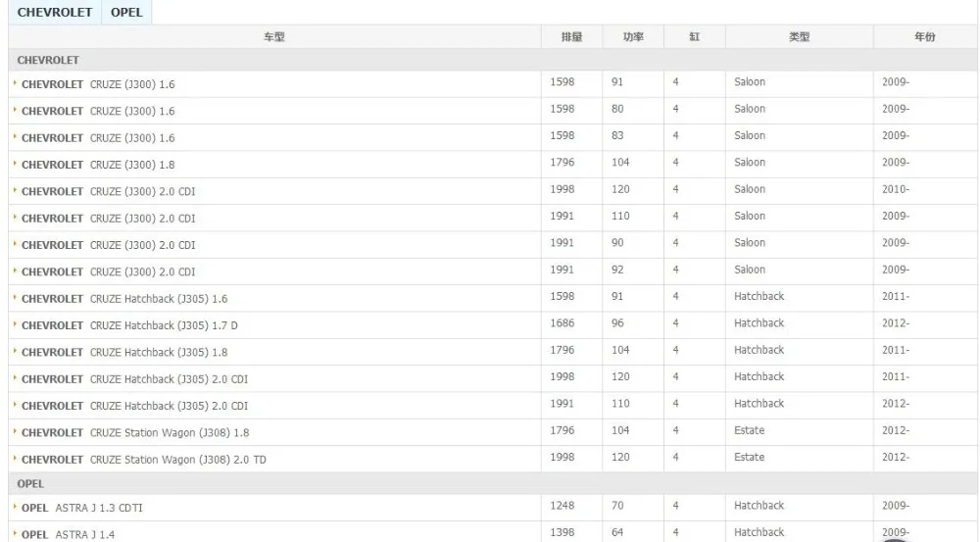Select the power value 64

(617, 532)
